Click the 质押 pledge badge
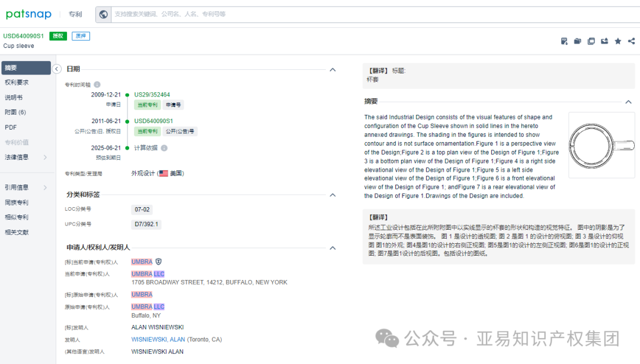The width and height of the screenshot is (640, 364). coord(81,36)
